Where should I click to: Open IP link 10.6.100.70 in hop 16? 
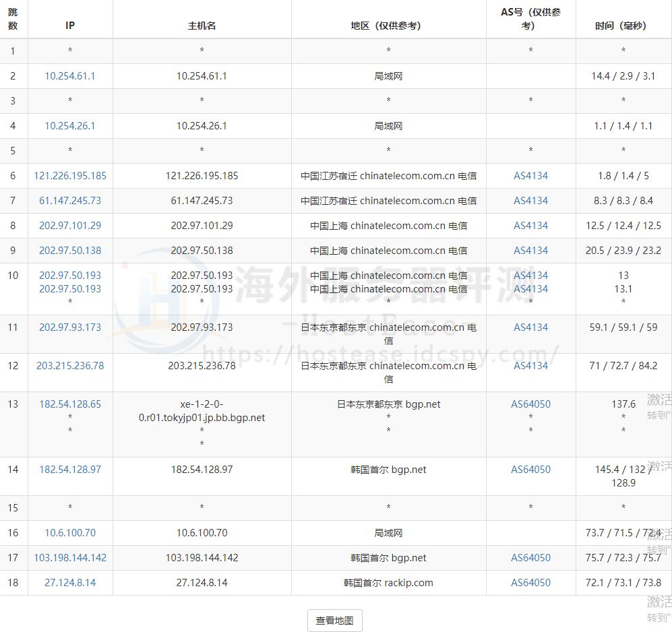[x=70, y=533]
